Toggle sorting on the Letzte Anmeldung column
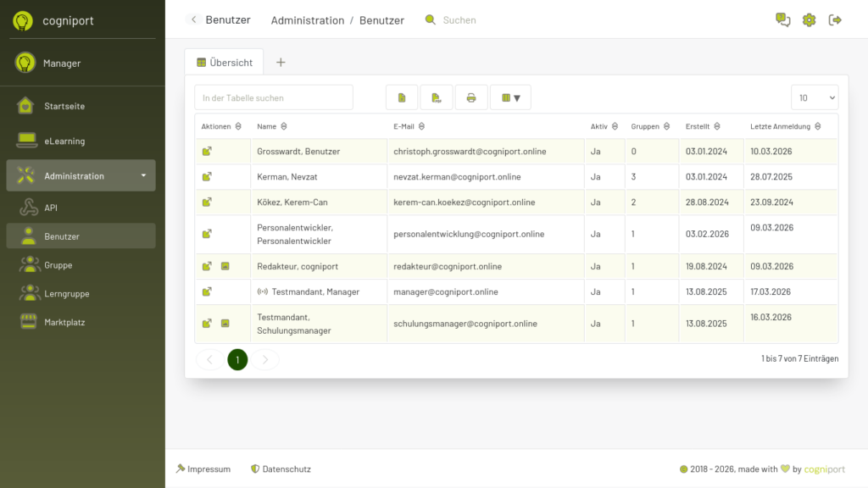The image size is (868, 488). tap(817, 126)
